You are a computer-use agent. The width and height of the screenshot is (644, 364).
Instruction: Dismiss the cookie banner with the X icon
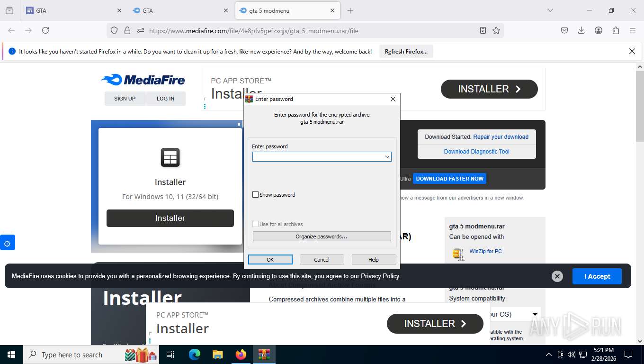(x=557, y=276)
